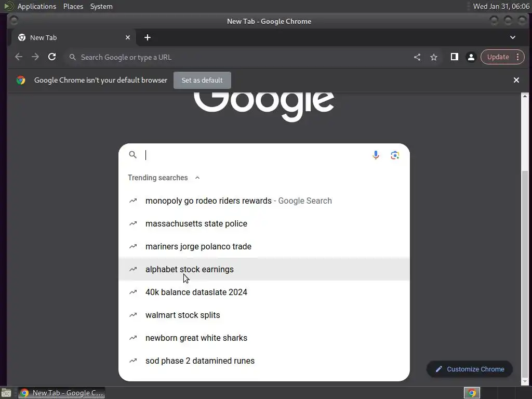Click the voice search microphone icon
Viewport: 532px width, 399px height.
coord(376,155)
